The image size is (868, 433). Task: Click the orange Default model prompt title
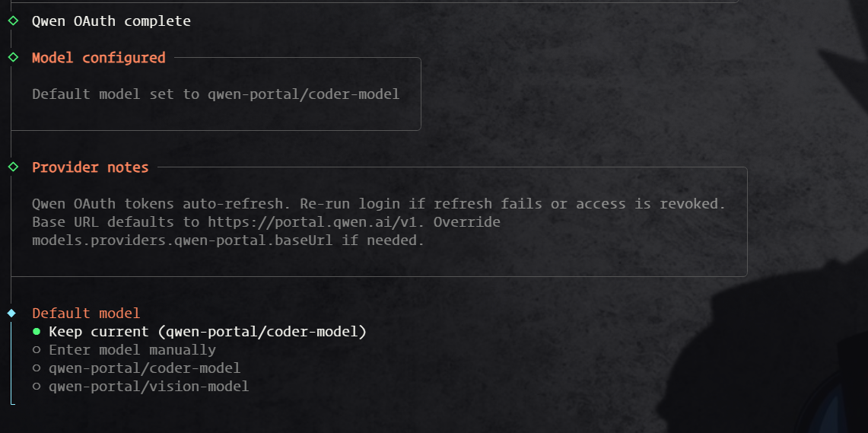(86, 314)
